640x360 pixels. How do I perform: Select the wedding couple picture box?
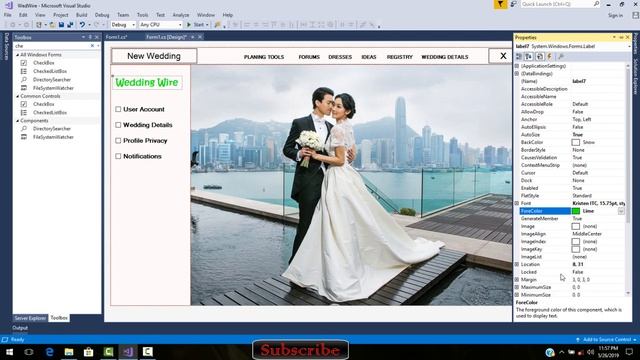click(x=351, y=185)
